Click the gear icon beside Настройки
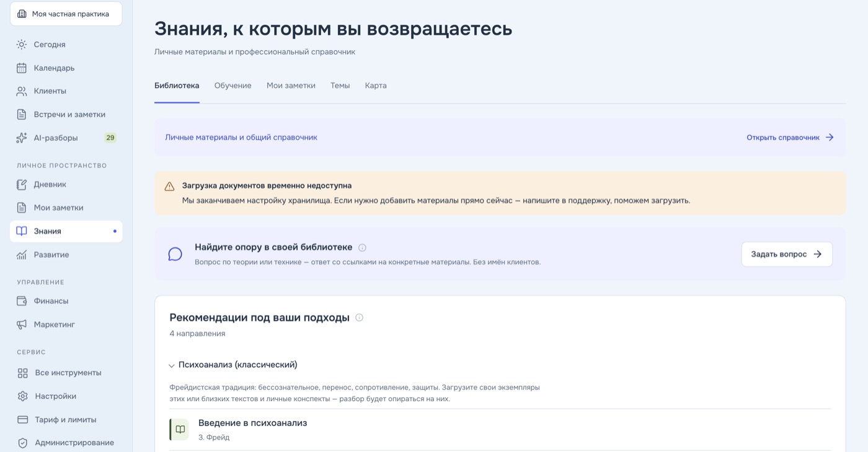This screenshot has height=452, width=868. pyautogui.click(x=23, y=396)
